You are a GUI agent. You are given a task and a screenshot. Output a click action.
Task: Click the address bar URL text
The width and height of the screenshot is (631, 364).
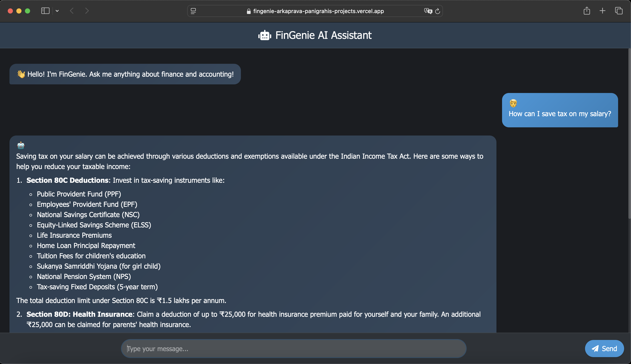click(318, 11)
